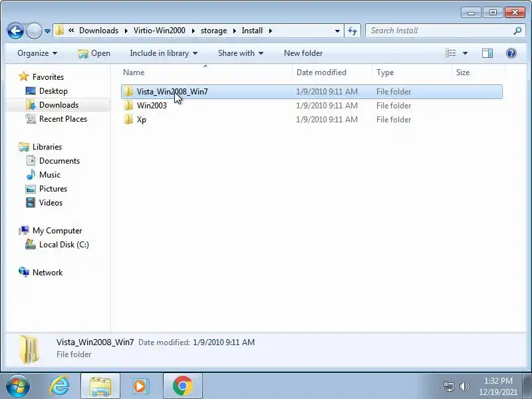The height and width of the screenshot is (399, 532).
Task: Open recent locations dropdown beside navigation arrows
Action: pyautogui.click(x=47, y=31)
